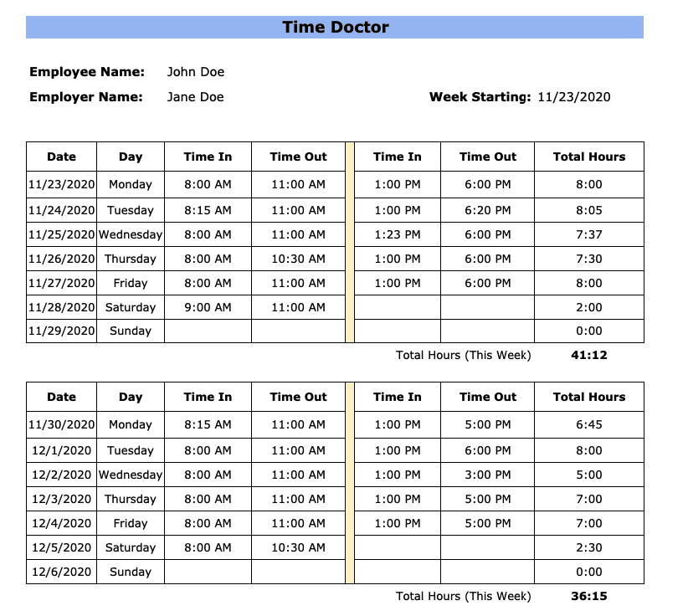Select Wednesday's 1:23 PM time in cell

click(x=397, y=234)
